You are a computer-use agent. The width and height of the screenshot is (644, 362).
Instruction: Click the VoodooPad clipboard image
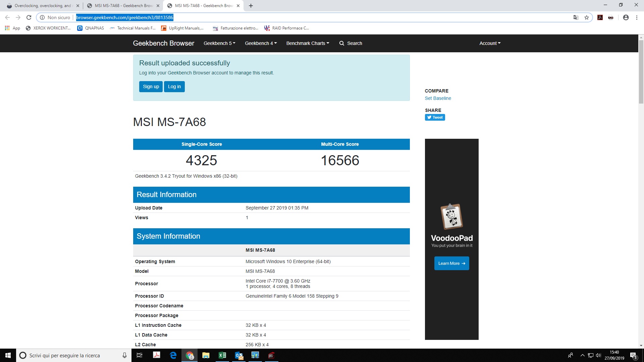[451, 217]
